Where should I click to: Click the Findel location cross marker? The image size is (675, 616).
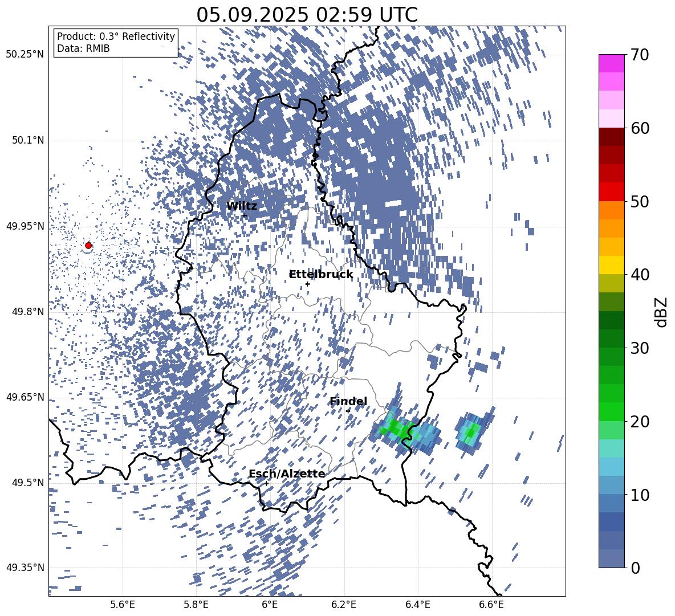348,411
